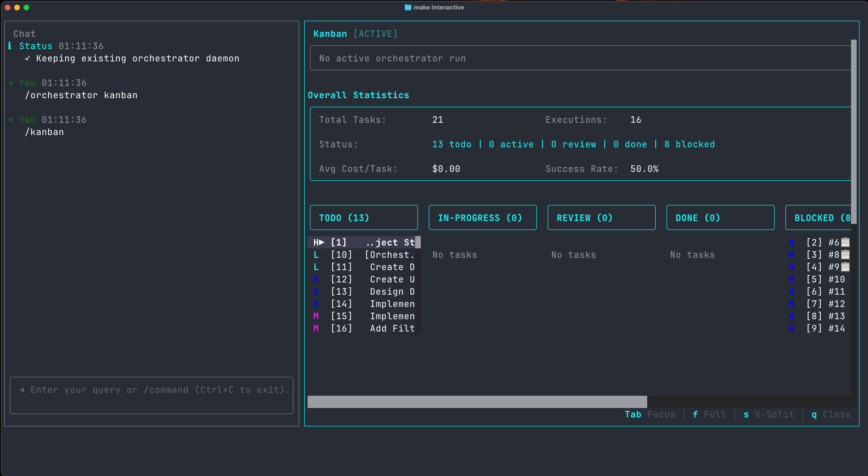The image size is (868, 476).
Task: Click the clipboard icon beside blocked task #8
Action: [x=845, y=255]
